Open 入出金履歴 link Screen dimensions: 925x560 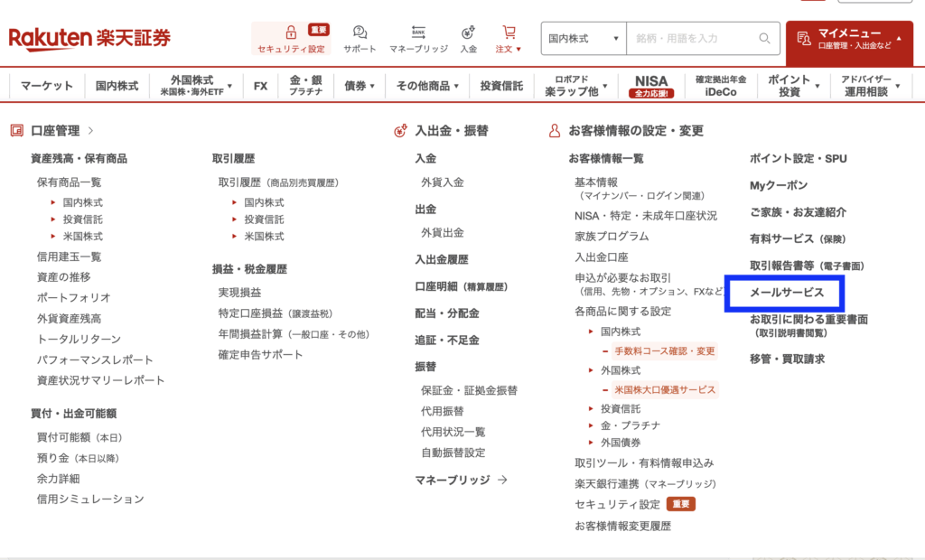[x=441, y=259]
